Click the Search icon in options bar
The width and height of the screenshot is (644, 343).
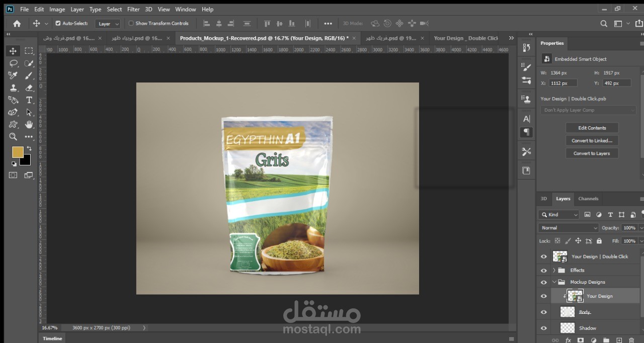click(604, 23)
